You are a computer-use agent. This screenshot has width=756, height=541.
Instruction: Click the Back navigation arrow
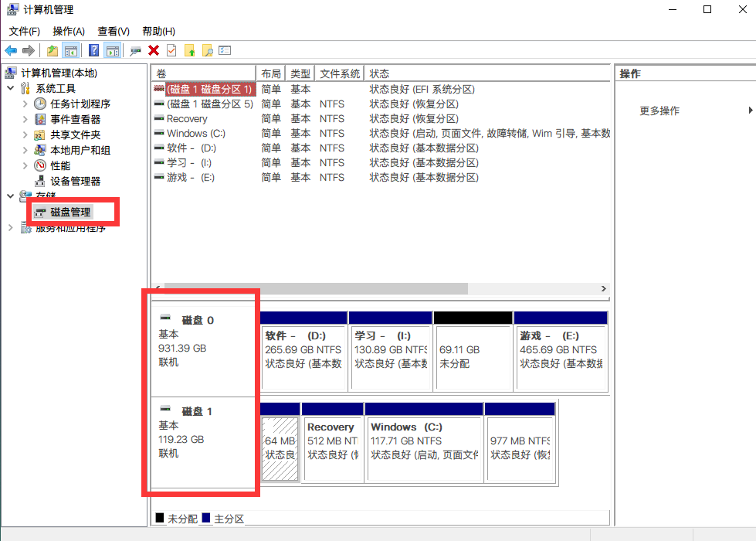pyautogui.click(x=11, y=49)
